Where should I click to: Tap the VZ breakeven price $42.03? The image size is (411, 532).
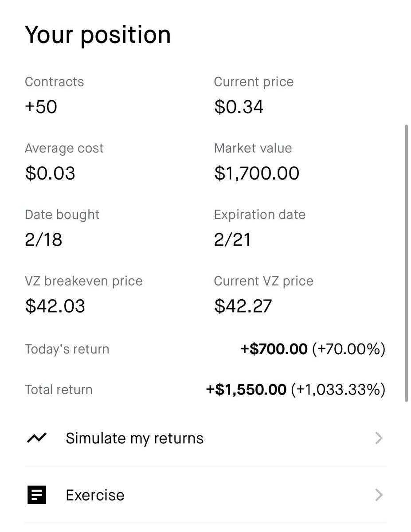55,306
